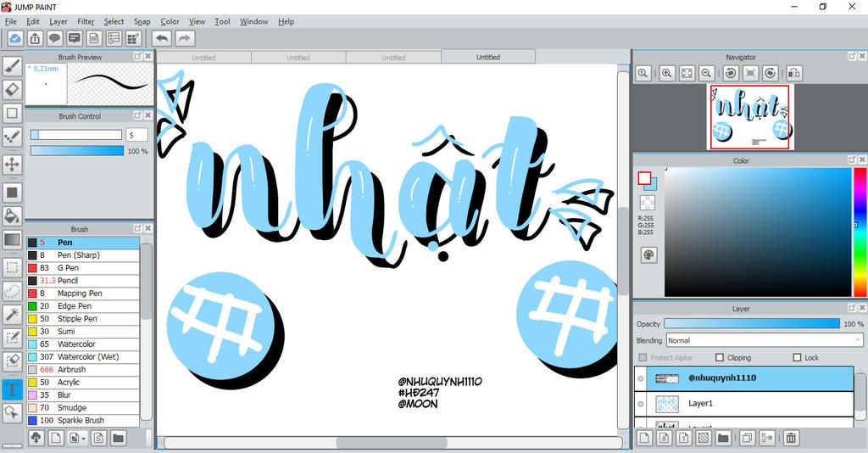Zoom in using Navigator magnifier plus
This screenshot has height=453, width=868.
click(667, 73)
